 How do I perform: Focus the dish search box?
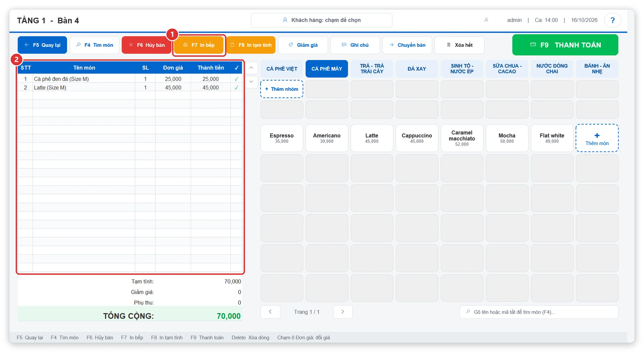click(539, 312)
